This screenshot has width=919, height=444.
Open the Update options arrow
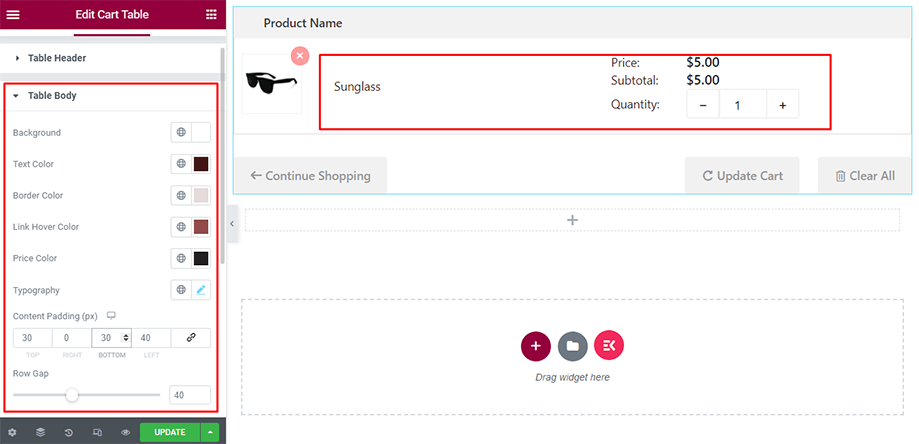point(210,432)
